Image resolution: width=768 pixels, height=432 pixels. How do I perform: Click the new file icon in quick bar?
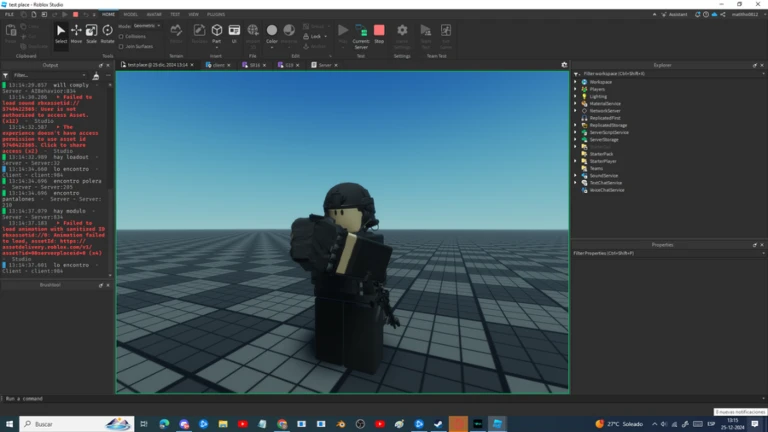pyautogui.click(x=34, y=14)
